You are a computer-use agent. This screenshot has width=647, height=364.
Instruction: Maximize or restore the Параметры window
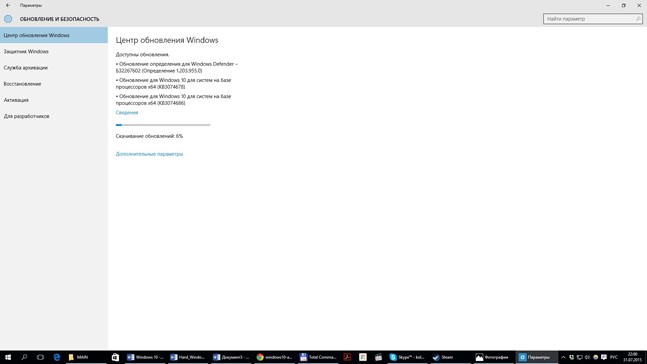(623, 5)
